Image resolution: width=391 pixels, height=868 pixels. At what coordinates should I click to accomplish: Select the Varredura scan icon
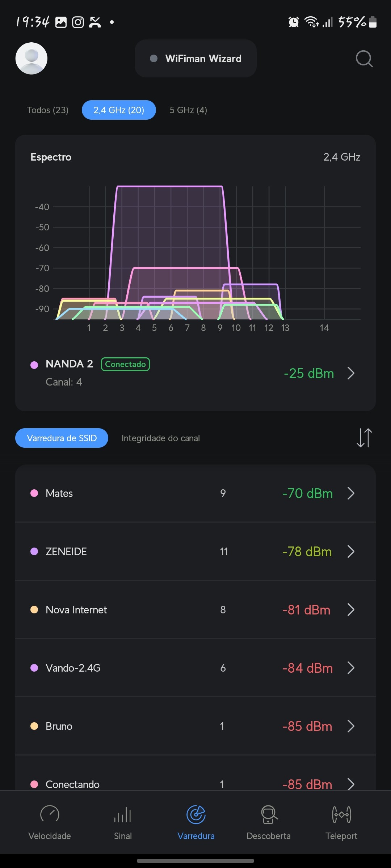coord(196,815)
